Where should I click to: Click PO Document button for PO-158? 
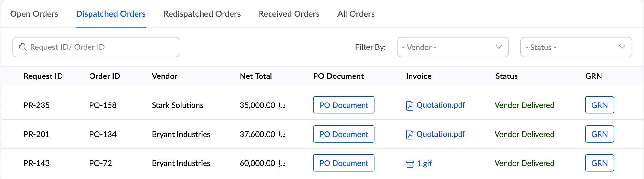pyautogui.click(x=344, y=105)
